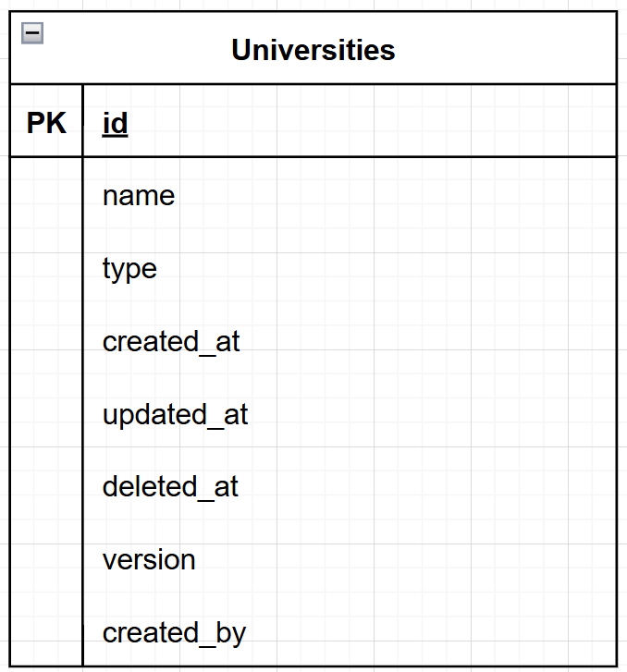Click the empty key cell beside name
Screen dimensions: 627x672
[x=46, y=196]
